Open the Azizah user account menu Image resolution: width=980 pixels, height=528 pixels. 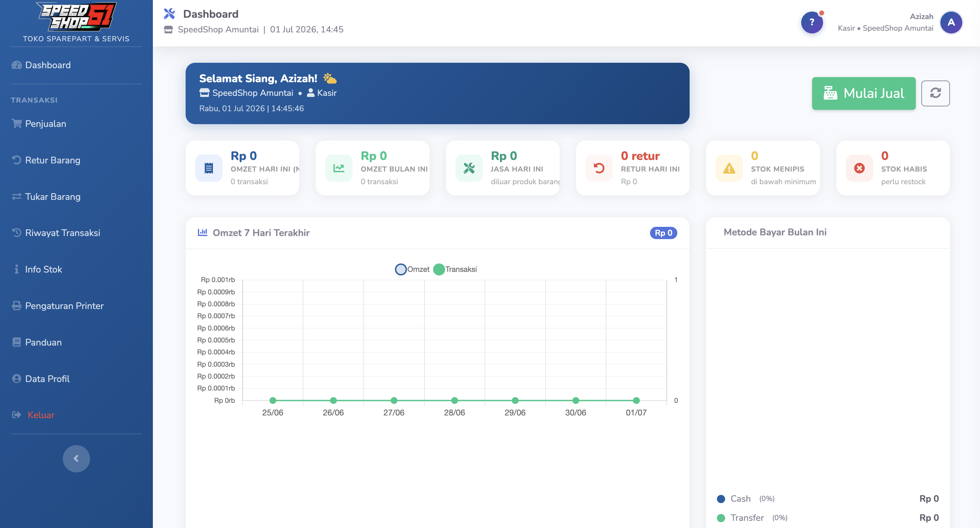[885, 23]
